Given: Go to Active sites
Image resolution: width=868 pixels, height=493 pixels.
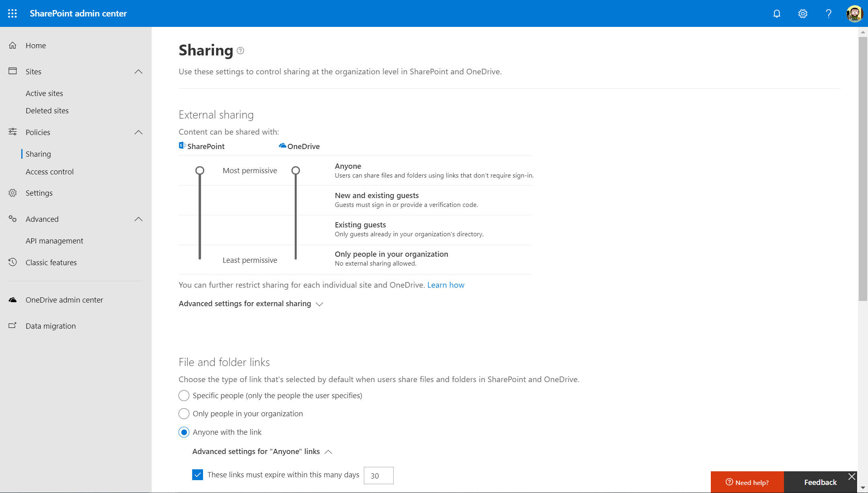Looking at the screenshot, I should point(44,93).
